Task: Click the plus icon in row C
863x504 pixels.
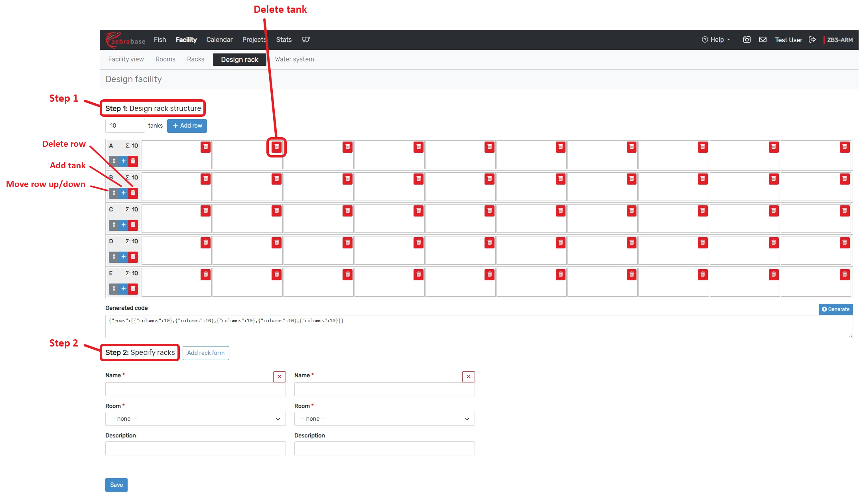Action: click(x=124, y=225)
